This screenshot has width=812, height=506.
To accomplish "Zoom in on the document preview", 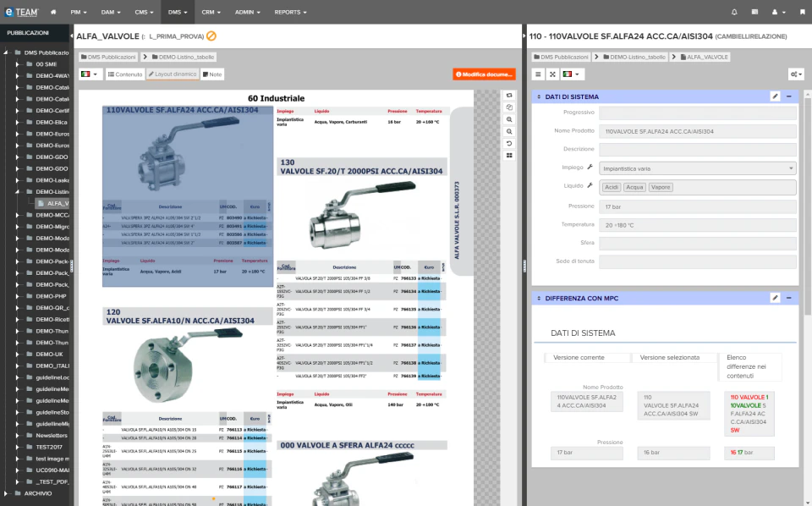I will [x=508, y=118].
